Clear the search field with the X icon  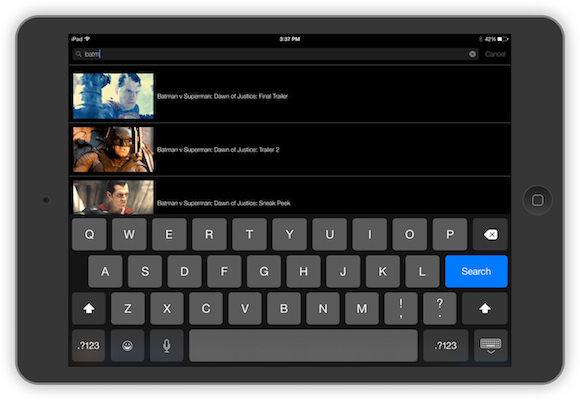[x=472, y=54]
